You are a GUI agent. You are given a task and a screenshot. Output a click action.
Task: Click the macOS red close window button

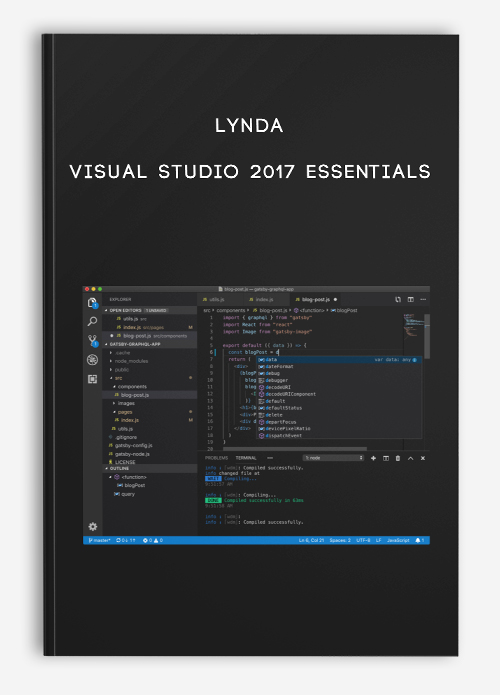[x=87, y=289]
